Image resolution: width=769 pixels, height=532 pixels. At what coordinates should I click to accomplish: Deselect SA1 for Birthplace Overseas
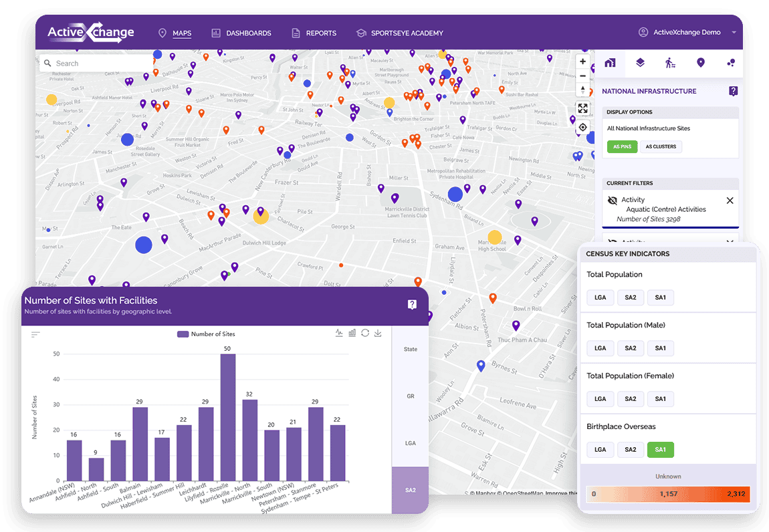pos(660,450)
